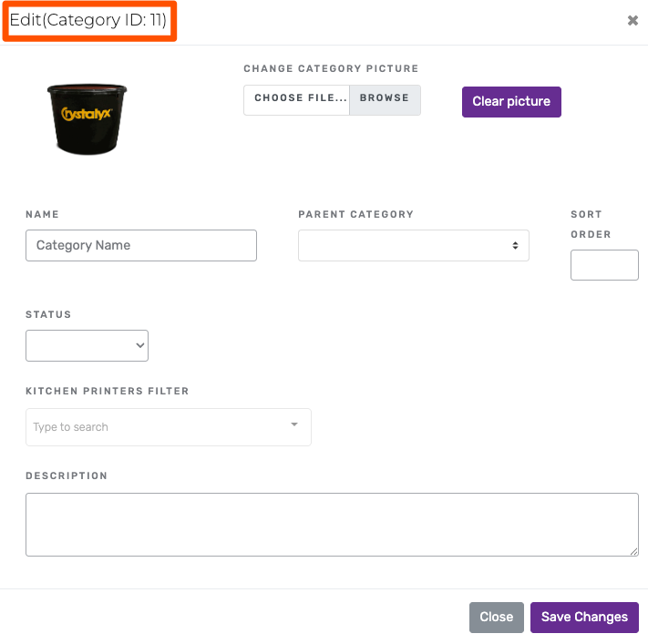Click the Crystalyx category picture thumbnail
The height and width of the screenshot is (644, 648).
tap(87, 118)
